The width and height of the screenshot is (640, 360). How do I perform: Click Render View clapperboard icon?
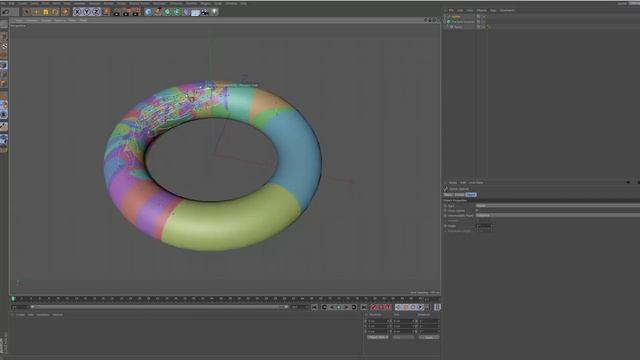116,12
